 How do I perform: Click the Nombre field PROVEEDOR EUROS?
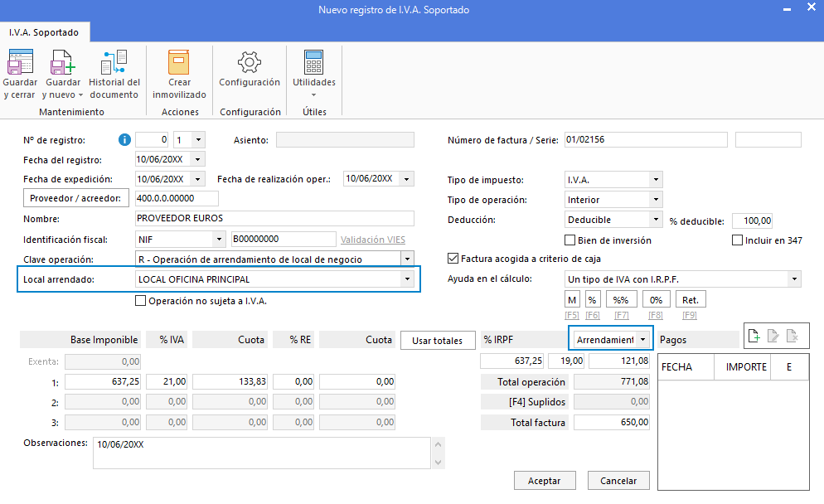[274, 218]
